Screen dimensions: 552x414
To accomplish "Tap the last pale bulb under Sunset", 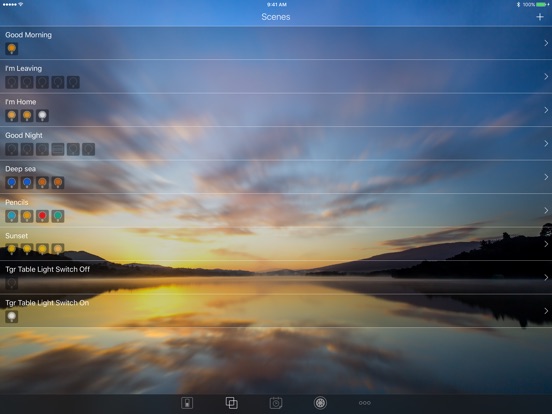I will tap(58, 249).
